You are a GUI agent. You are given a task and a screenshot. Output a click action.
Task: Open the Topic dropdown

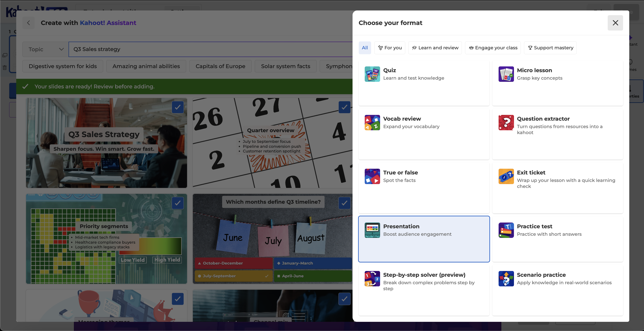click(x=45, y=49)
